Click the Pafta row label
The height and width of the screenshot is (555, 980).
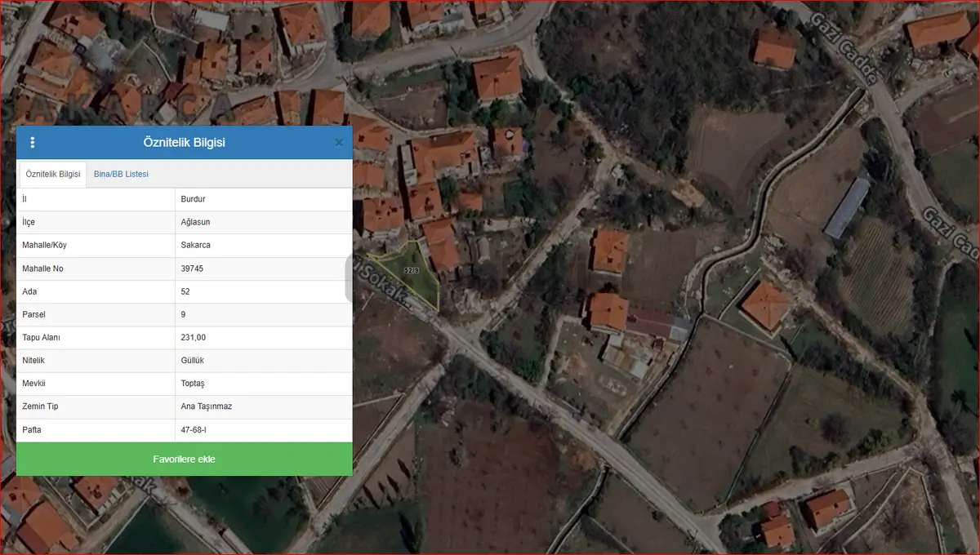[32, 429]
